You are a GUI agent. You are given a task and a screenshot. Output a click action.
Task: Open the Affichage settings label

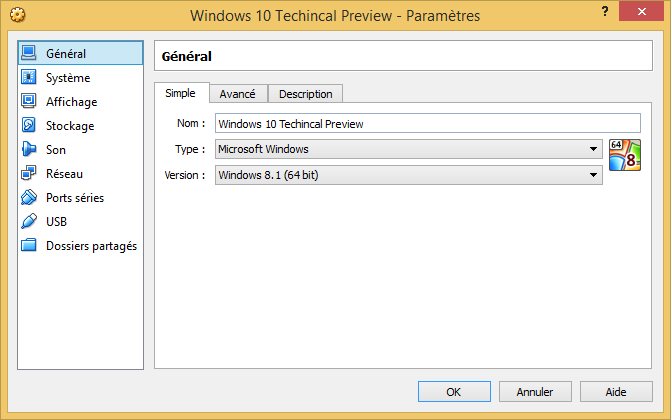71,102
